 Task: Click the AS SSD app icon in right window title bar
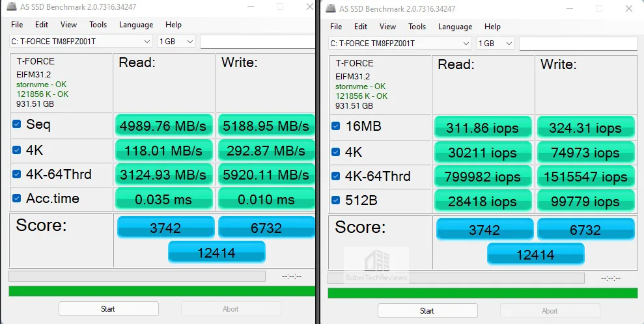coord(331,8)
